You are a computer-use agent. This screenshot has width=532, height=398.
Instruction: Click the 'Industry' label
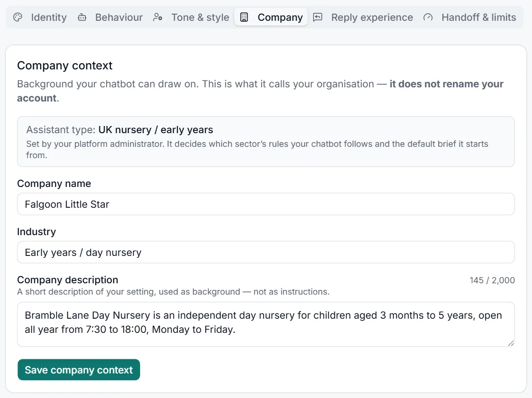click(37, 232)
